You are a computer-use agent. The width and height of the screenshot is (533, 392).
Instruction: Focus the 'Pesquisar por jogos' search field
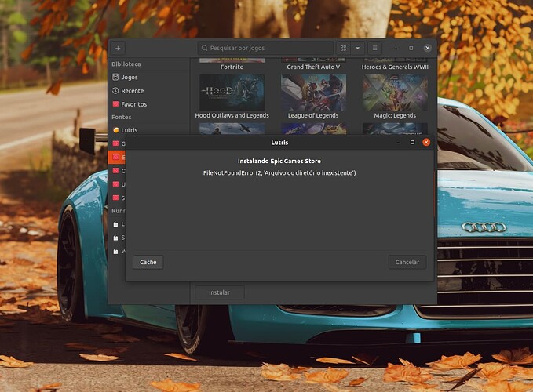tap(265, 48)
